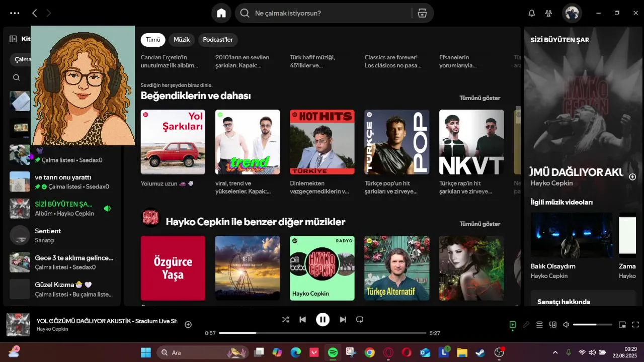Collapse the library sidebar icon
Image resolution: width=644 pixels, height=362 pixels.
(x=13, y=39)
